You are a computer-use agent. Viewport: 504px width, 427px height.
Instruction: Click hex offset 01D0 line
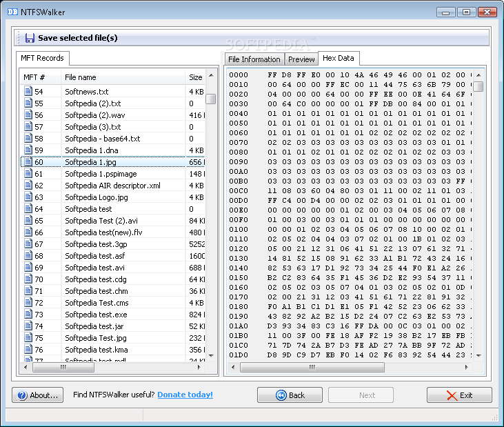click(350, 355)
